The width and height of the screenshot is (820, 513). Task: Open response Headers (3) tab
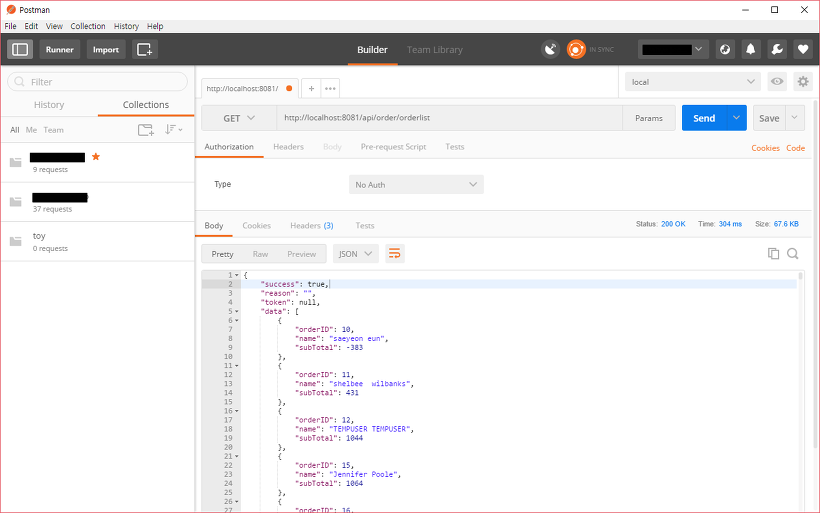point(312,226)
